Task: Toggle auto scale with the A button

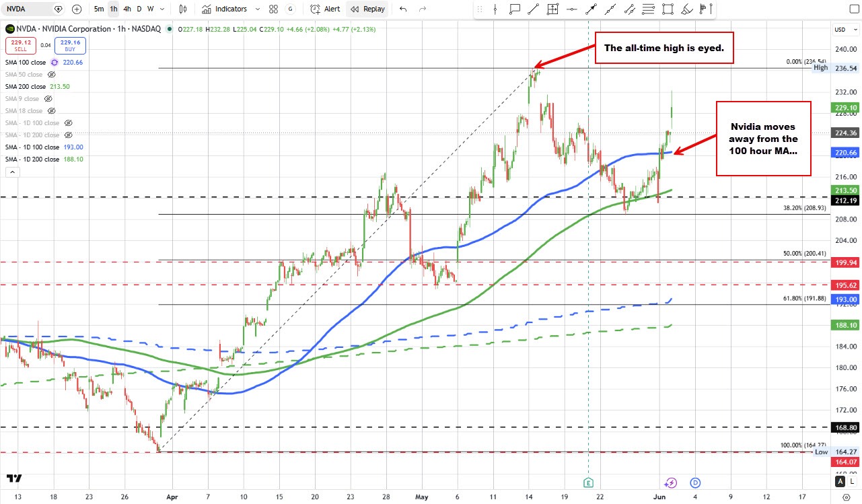Action: pos(840,481)
